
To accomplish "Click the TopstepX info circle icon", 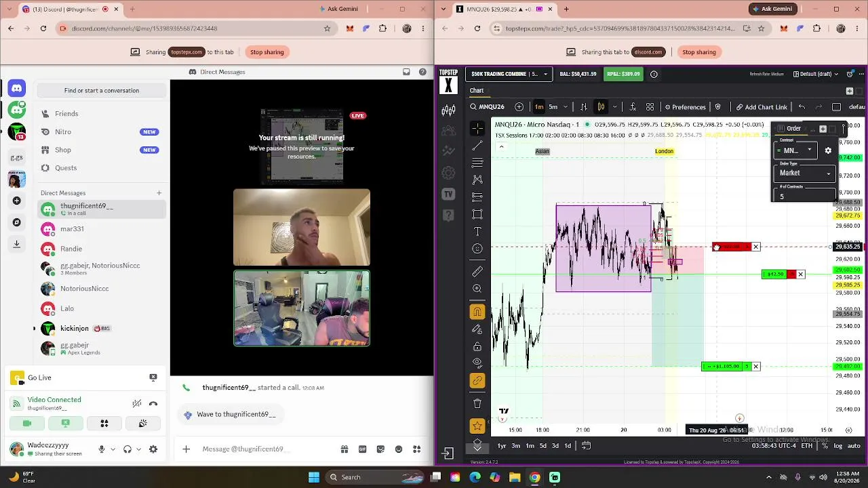I will point(654,74).
